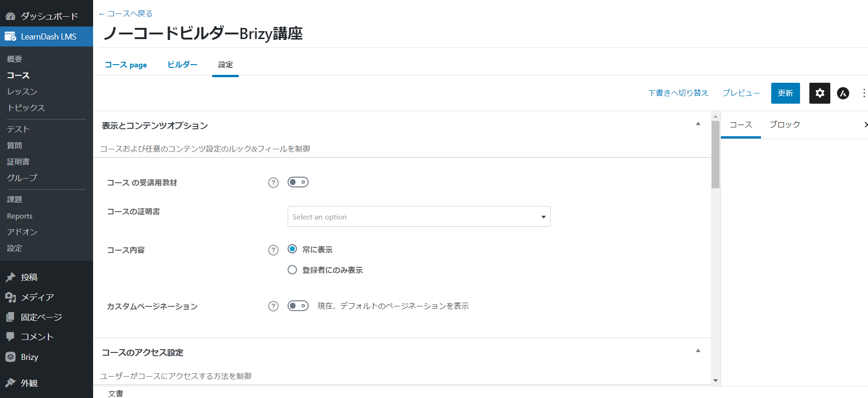Viewport: 868px width, 398px height.
Task: Open レッスン in LearnDash menu
Action: pos(22,92)
